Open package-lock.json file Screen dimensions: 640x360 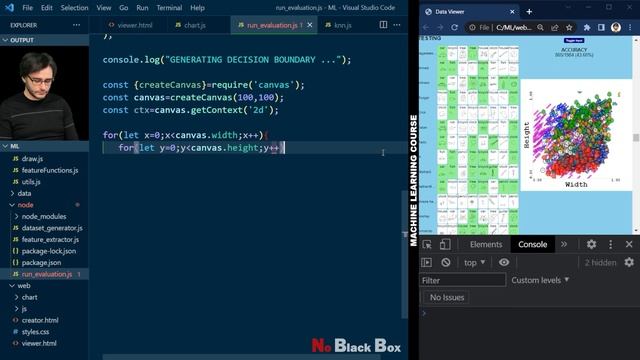tap(49, 251)
